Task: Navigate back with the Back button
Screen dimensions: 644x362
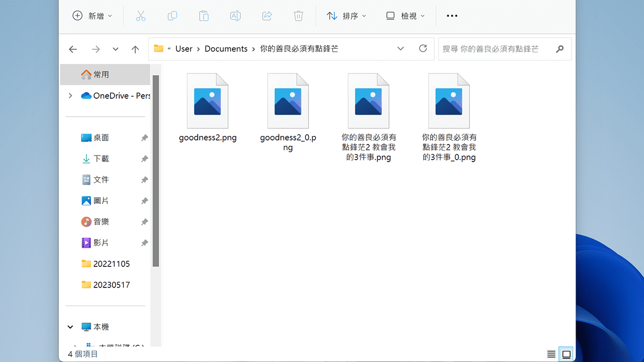Action: 72,49
